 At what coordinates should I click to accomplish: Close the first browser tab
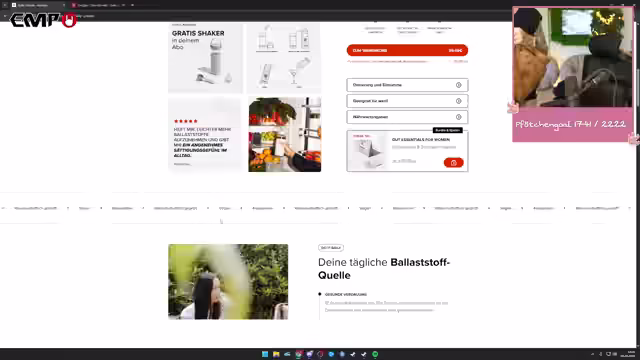click(x=64, y=5)
